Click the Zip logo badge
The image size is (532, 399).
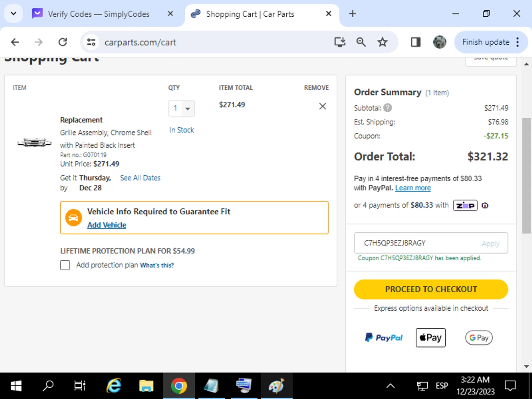coord(465,205)
